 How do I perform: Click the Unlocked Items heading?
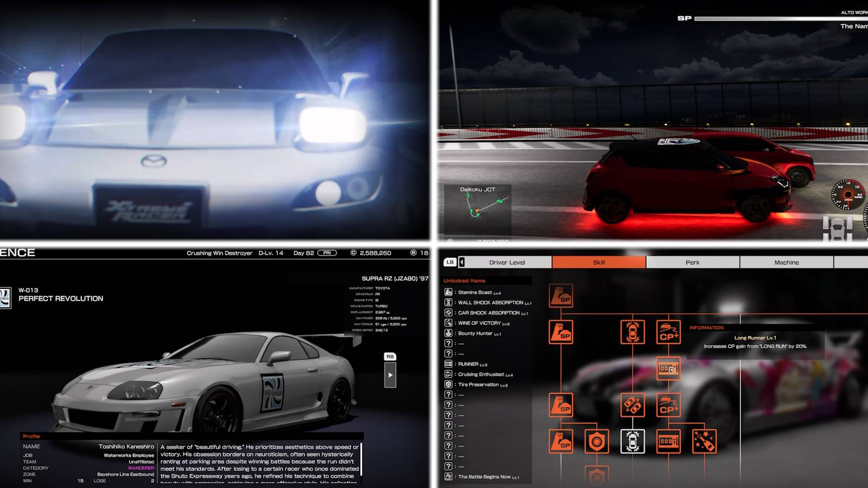[464, 281]
